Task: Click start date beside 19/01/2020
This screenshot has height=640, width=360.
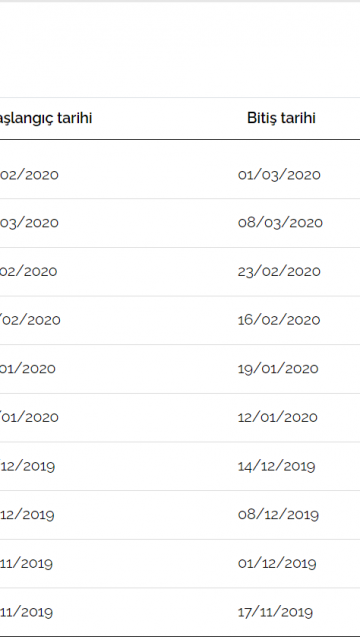Action: click(28, 369)
